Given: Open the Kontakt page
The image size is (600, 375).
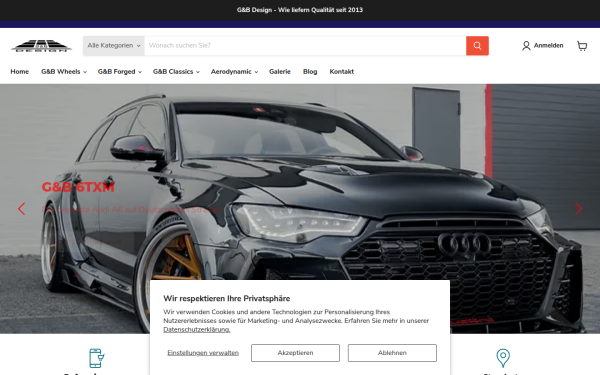Looking at the screenshot, I should coord(342,72).
